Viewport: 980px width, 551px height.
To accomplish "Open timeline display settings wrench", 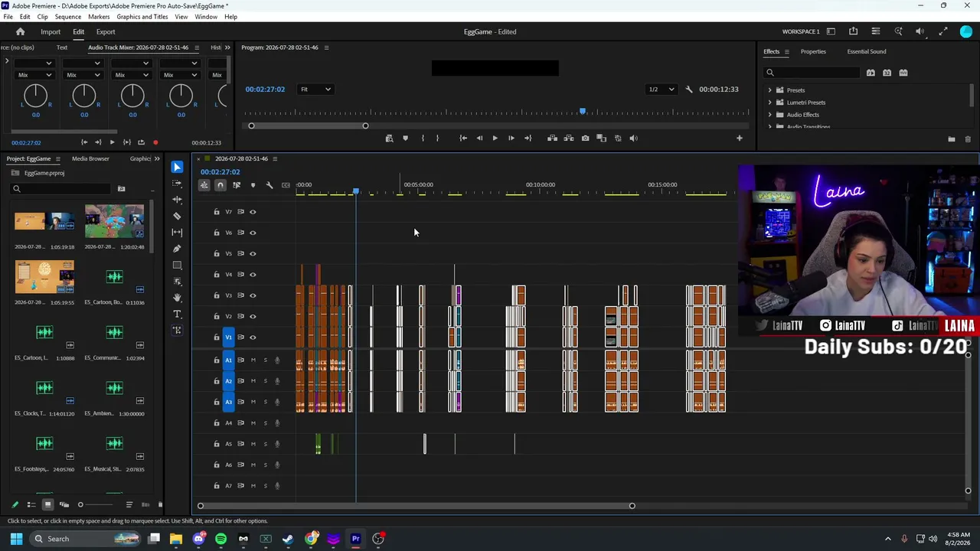I will (x=269, y=185).
